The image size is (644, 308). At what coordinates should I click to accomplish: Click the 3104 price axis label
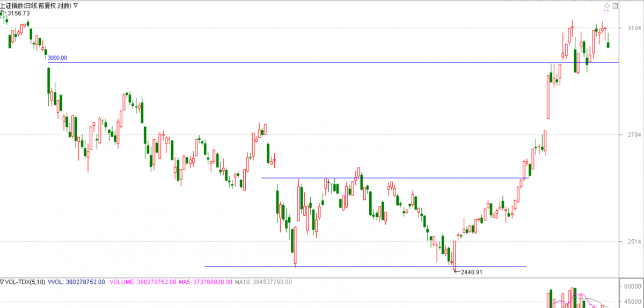(634, 28)
